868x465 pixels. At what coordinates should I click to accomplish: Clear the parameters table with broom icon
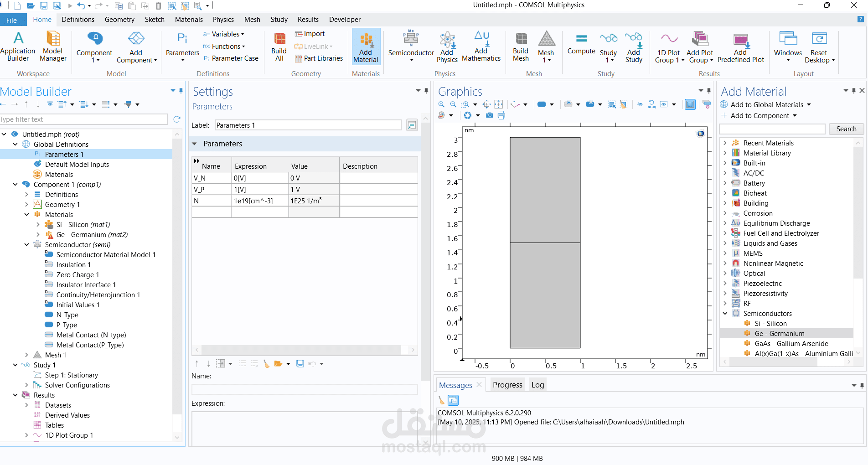click(x=266, y=364)
